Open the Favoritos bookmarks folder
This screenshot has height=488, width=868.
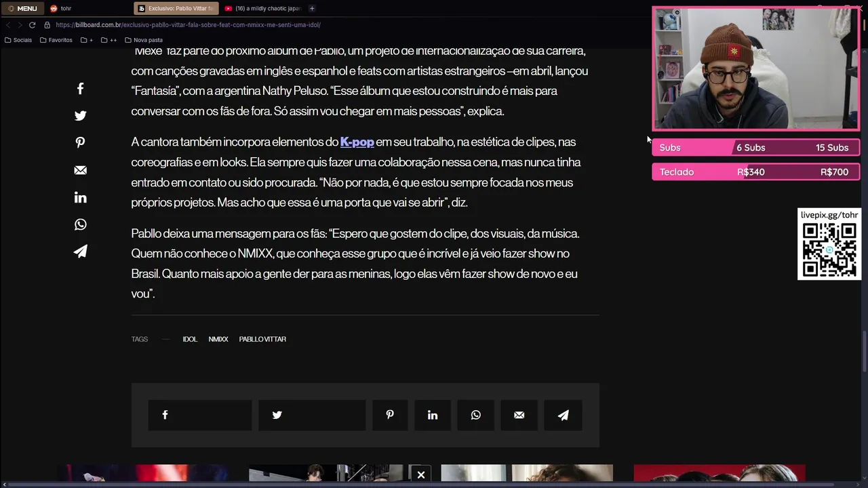(x=56, y=40)
